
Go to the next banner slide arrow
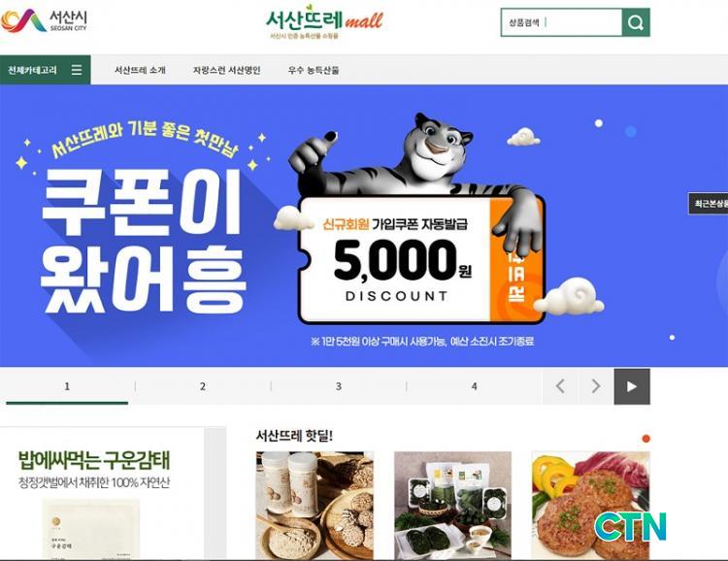(596, 386)
